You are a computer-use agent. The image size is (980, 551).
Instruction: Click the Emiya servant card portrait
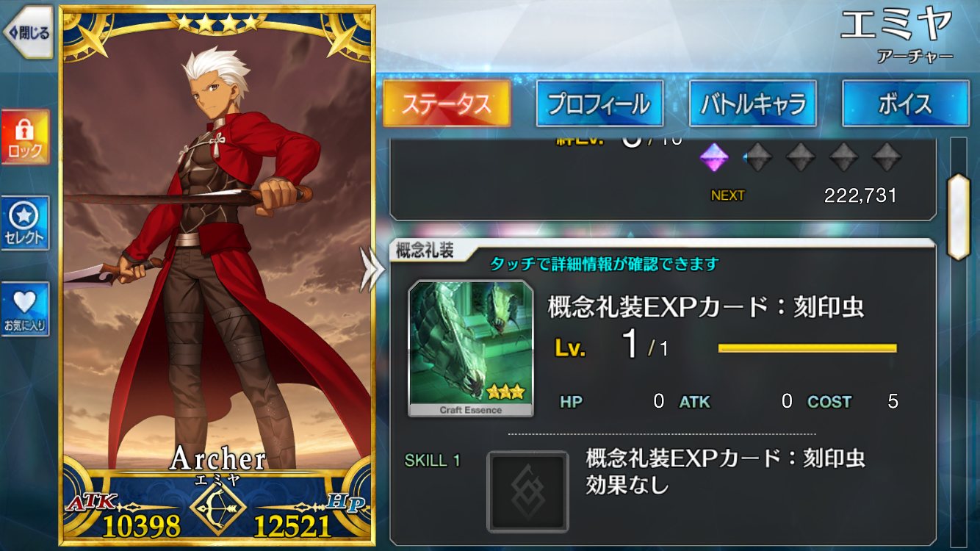217,275
